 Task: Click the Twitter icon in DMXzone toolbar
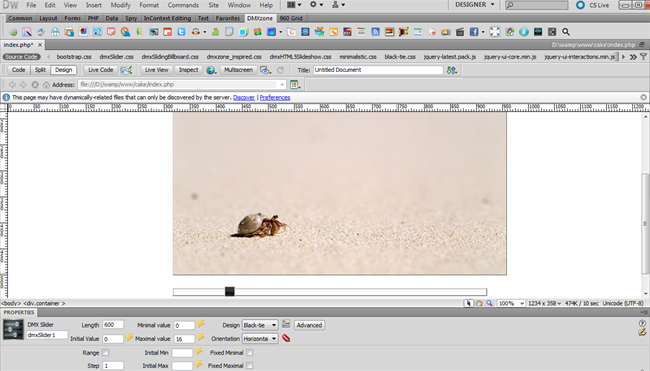tap(181, 32)
